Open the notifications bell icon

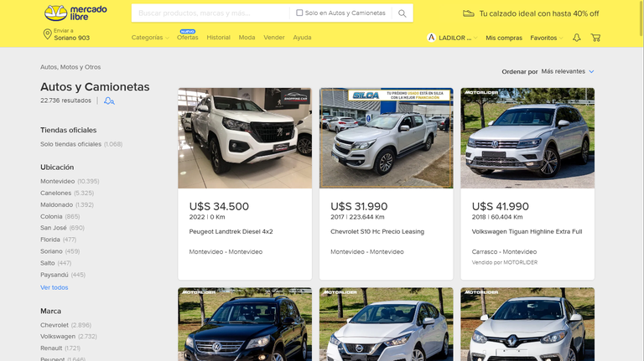coord(577,38)
